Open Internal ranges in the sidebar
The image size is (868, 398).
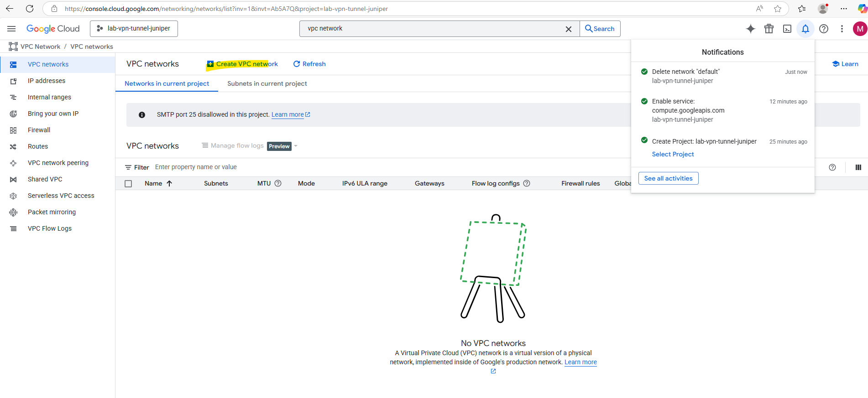(x=58, y=97)
